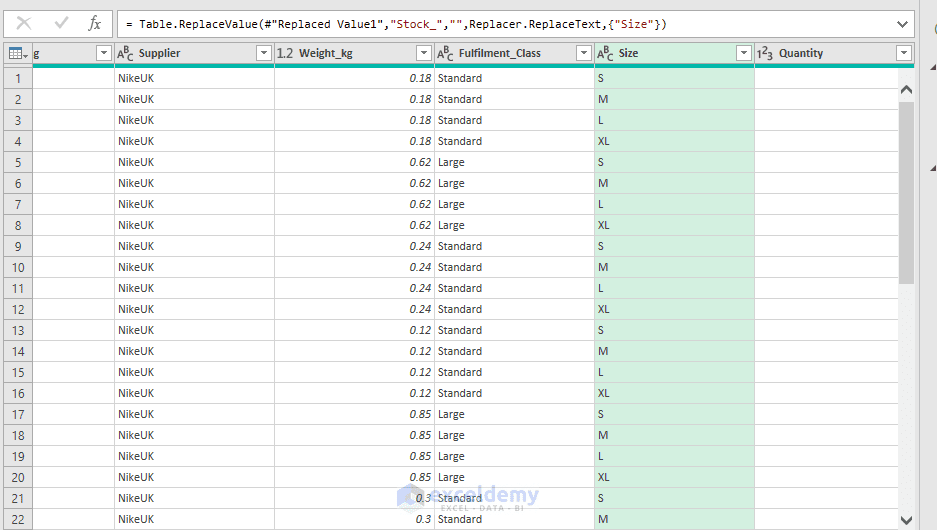
Task: Click the Size cell M in row 22
Action: point(675,519)
